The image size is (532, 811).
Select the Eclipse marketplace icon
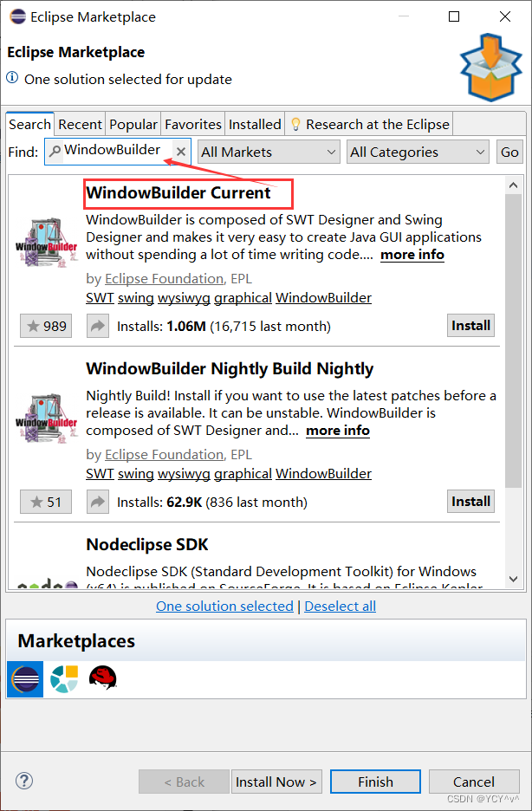pyautogui.click(x=25, y=679)
